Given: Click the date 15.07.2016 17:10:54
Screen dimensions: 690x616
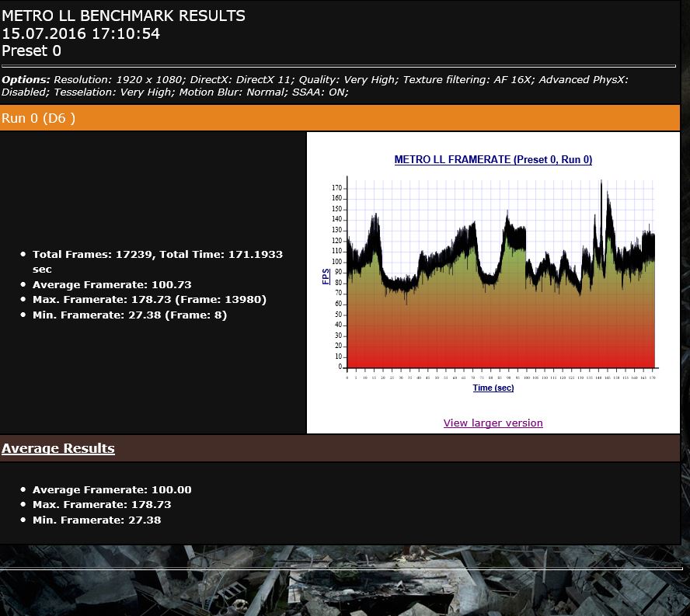Looking at the screenshot, I should 81,33.
